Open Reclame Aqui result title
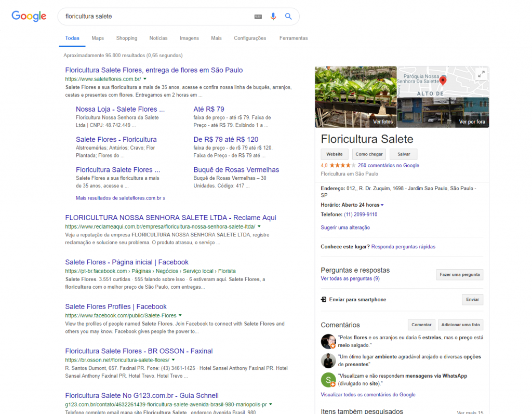 click(170, 218)
